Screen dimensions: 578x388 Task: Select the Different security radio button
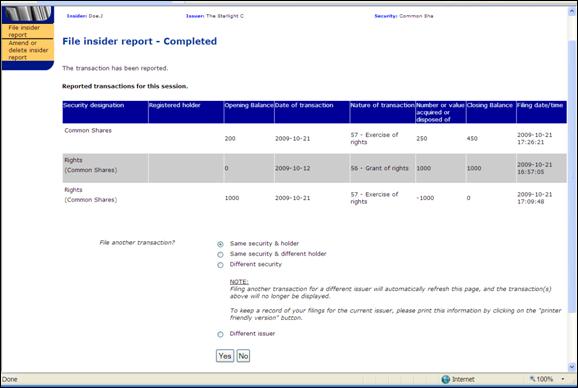click(x=220, y=265)
